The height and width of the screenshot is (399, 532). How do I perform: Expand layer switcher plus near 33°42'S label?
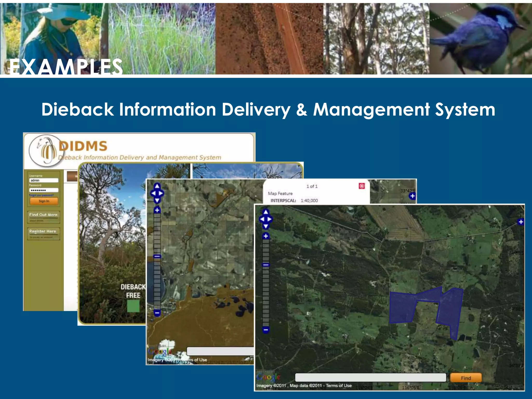[412, 196]
